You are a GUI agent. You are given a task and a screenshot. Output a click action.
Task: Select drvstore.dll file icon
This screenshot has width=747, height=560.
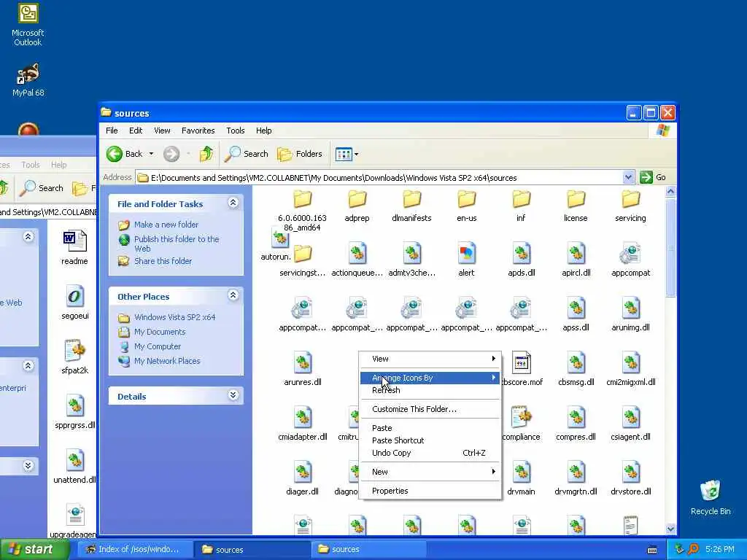[x=630, y=472]
